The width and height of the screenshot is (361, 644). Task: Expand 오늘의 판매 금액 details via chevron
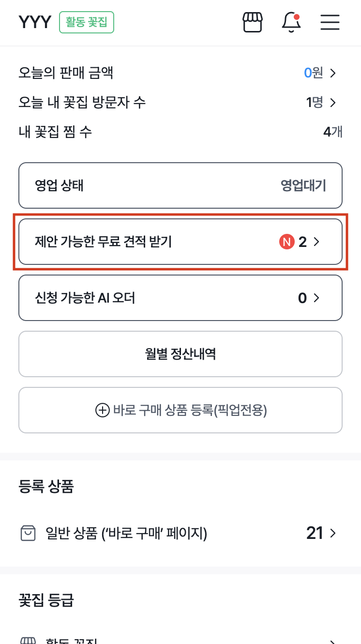(x=333, y=73)
